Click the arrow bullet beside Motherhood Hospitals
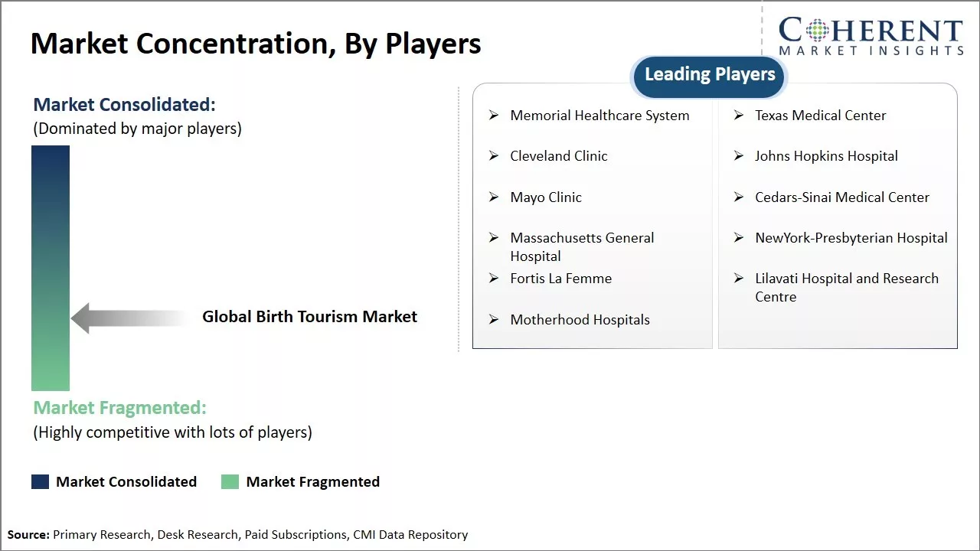 [494, 320]
